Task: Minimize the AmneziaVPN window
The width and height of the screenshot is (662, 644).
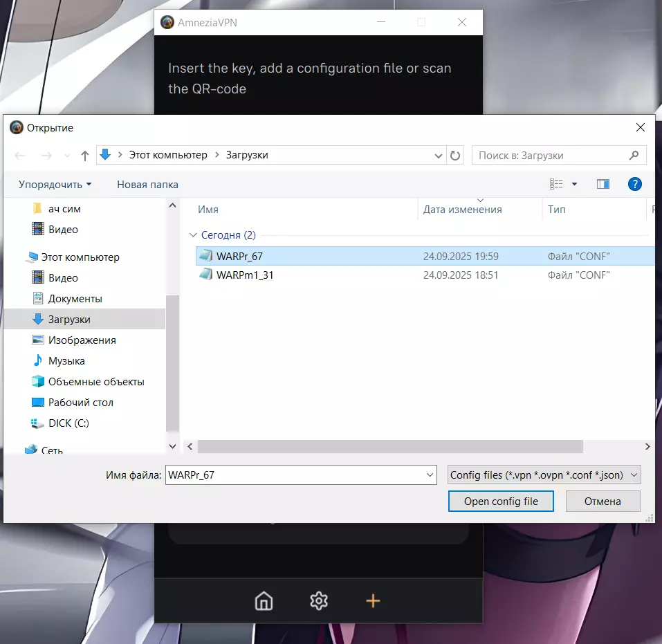Action: click(x=381, y=22)
